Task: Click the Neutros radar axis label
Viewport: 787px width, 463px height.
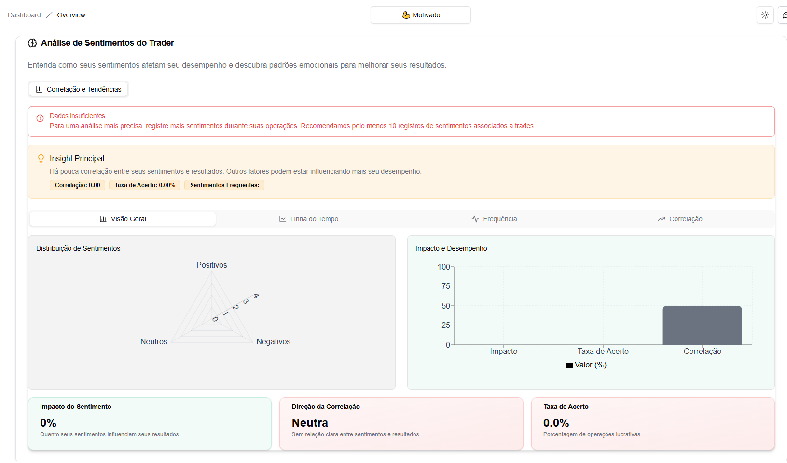Action: pos(154,341)
